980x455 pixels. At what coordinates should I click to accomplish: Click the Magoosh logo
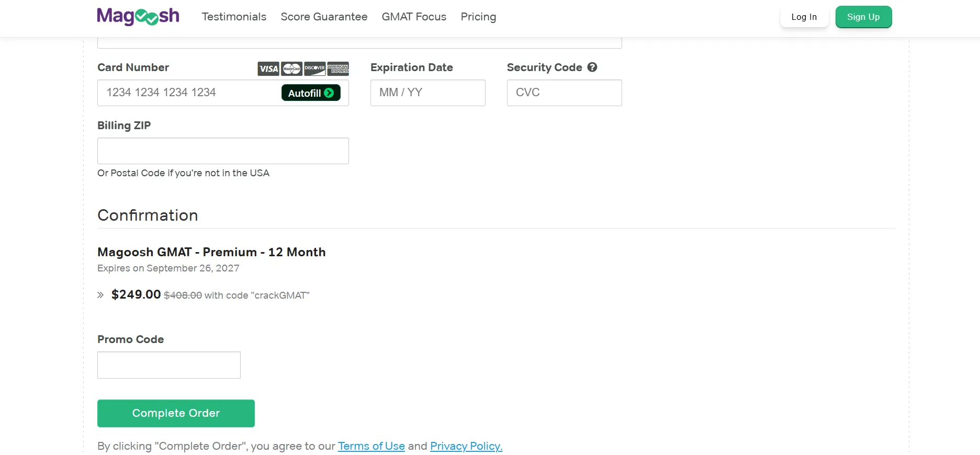[138, 16]
